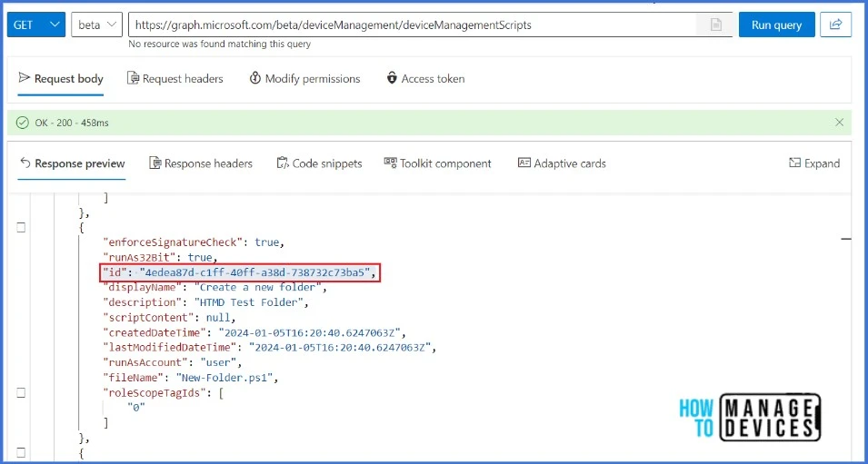Screen dimensions: 868x464
Task: Select the Response preview tab
Action: click(72, 163)
